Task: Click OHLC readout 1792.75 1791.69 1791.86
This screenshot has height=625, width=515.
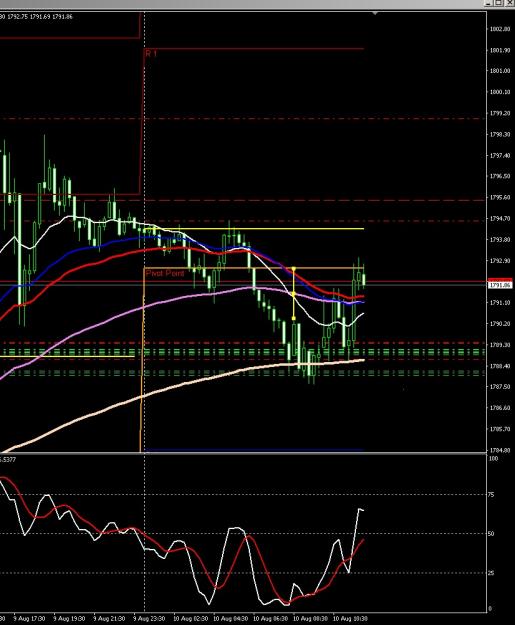Action: click(39, 17)
